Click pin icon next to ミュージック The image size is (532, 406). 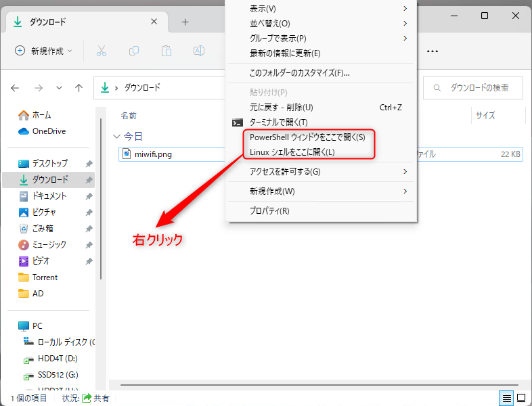point(89,245)
